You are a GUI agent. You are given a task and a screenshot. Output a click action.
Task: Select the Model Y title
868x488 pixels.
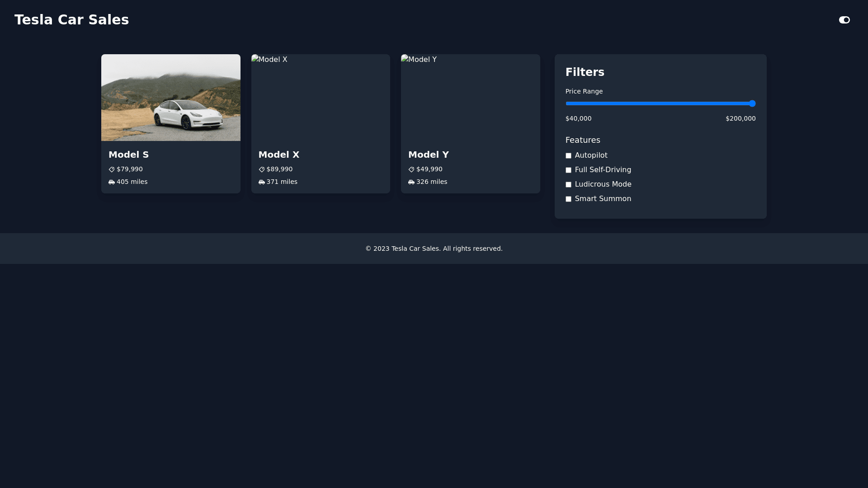(x=428, y=155)
